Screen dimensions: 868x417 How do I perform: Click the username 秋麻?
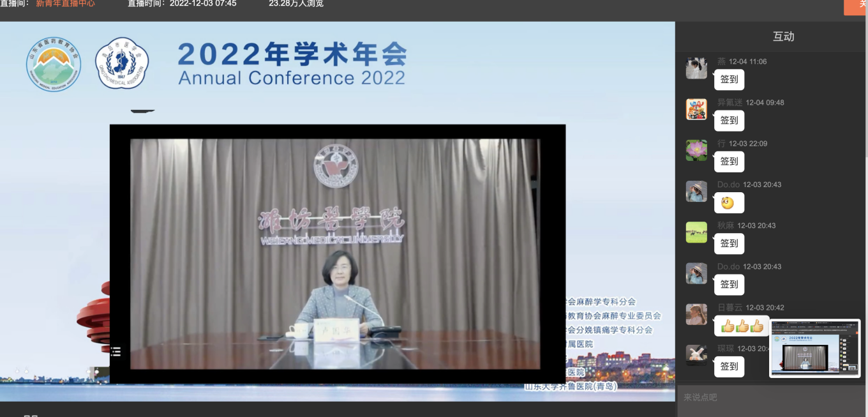click(x=726, y=225)
